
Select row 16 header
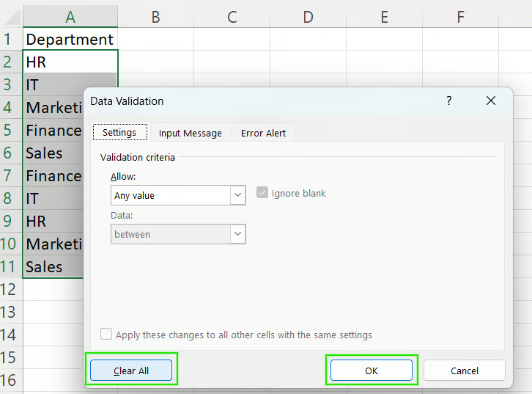(11, 380)
